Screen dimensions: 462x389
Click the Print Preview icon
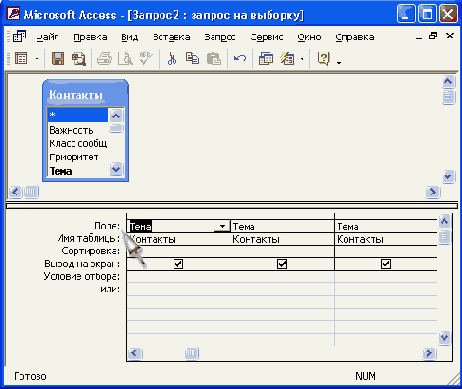[x=125, y=59]
